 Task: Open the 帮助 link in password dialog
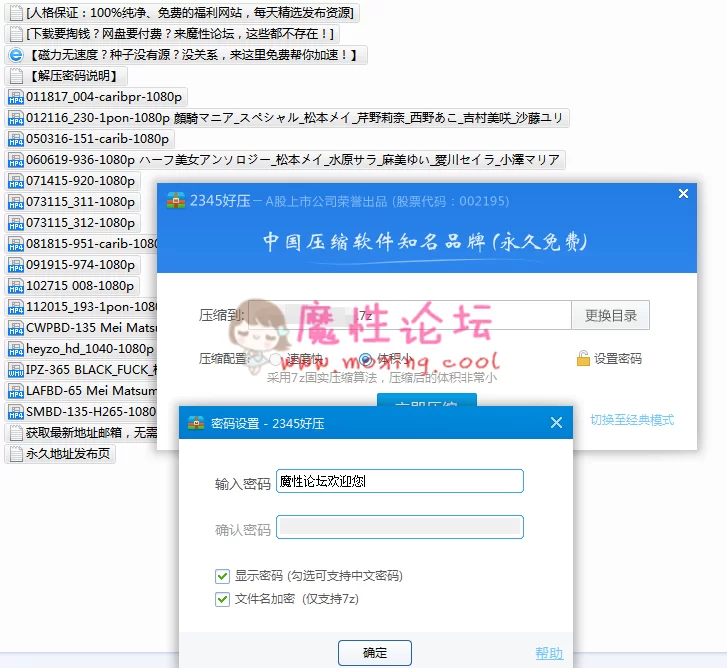(549, 654)
